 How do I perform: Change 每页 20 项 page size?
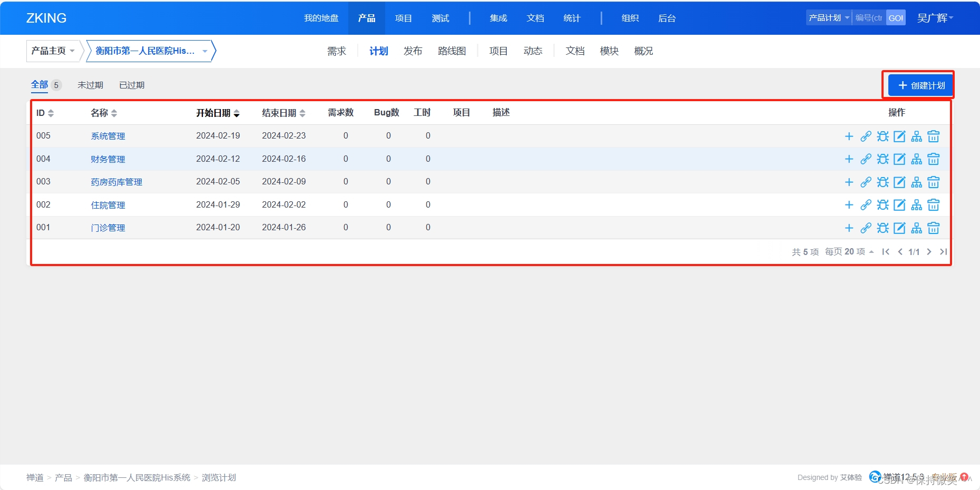click(x=849, y=252)
